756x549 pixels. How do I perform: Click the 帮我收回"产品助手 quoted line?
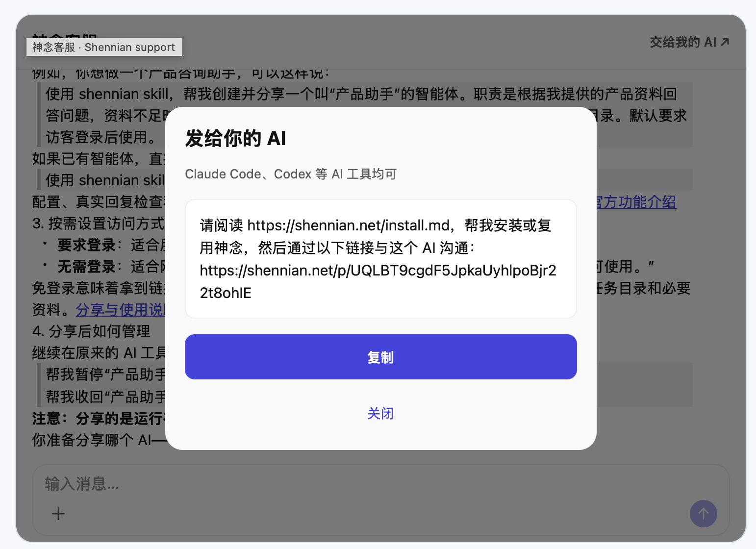(105, 396)
